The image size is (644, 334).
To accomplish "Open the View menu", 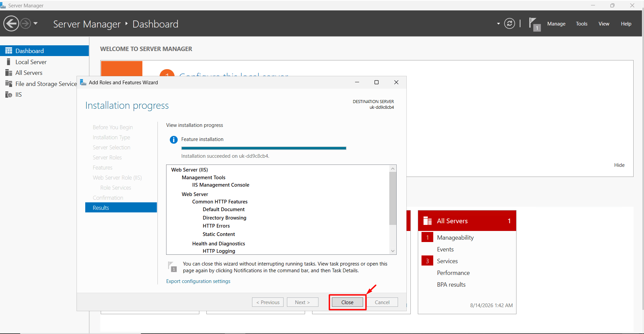I will coord(604,24).
